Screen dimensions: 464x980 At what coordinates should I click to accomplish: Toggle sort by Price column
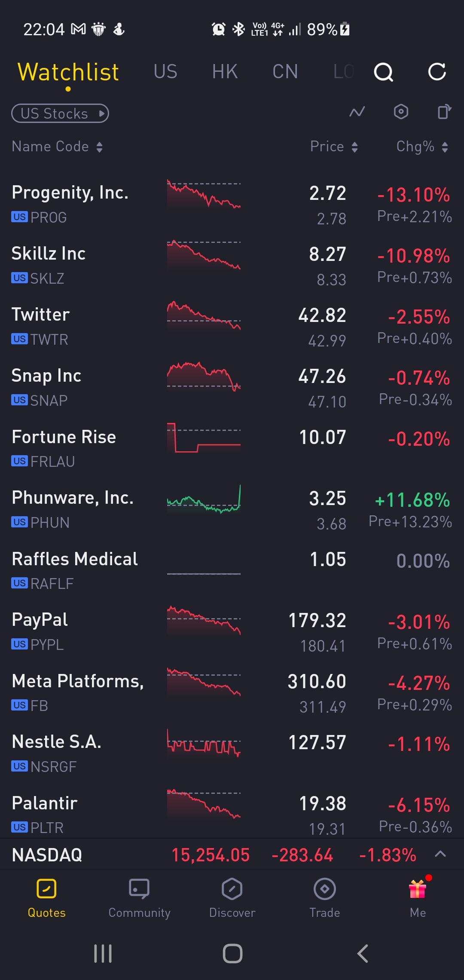[334, 147]
